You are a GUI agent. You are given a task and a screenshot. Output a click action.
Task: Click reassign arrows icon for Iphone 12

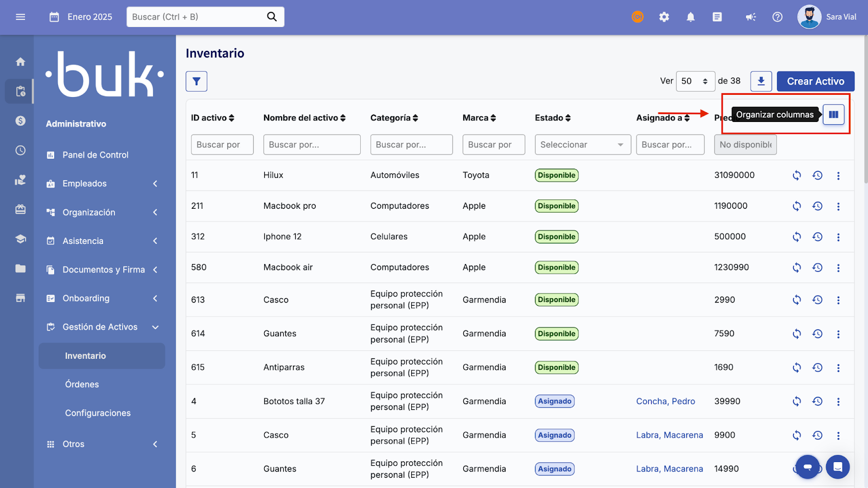pos(796,237)
